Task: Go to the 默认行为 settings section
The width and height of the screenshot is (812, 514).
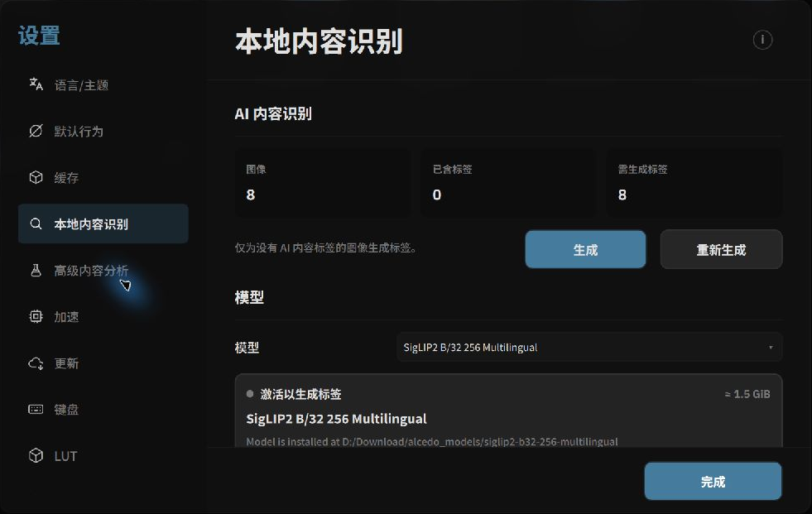Action: click(x=103, y=131)
